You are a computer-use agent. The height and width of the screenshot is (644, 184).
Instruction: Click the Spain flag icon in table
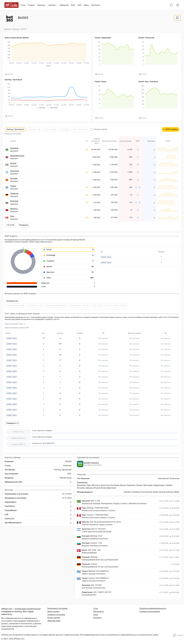tap(7, 180)
